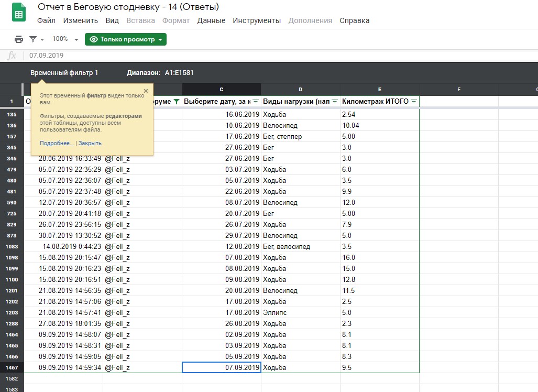Expand the filter views dropdown arrow
Viewport: 538px width, 392px height.
pos(42,40)
